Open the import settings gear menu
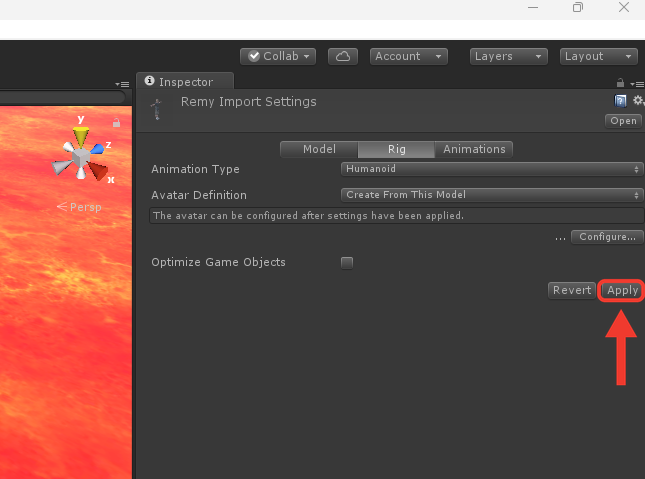The image size is (645, 479). click(638, 100)
